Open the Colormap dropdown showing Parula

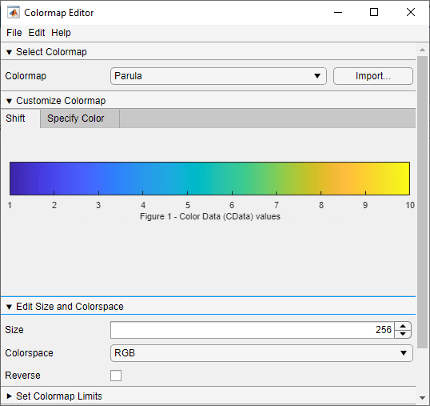click(x=218, y=76)
